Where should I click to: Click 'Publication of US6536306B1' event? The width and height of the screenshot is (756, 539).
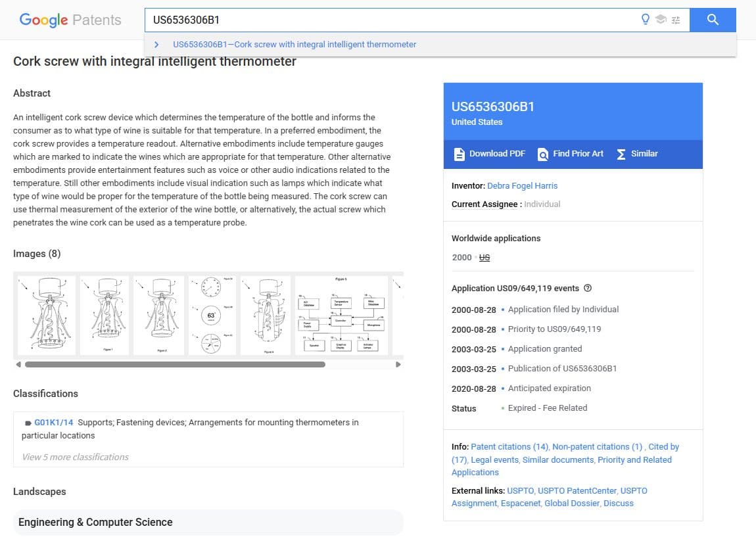[562, 368]
